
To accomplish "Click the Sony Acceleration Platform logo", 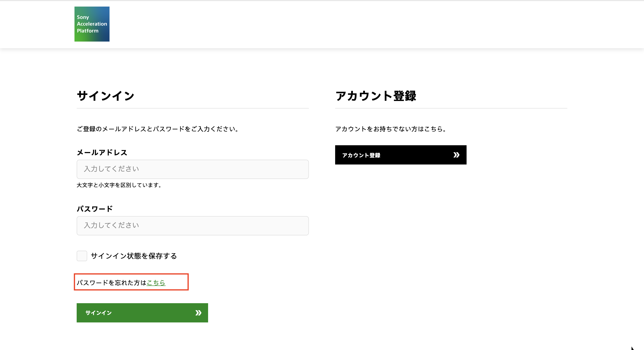I will [92, 24].
